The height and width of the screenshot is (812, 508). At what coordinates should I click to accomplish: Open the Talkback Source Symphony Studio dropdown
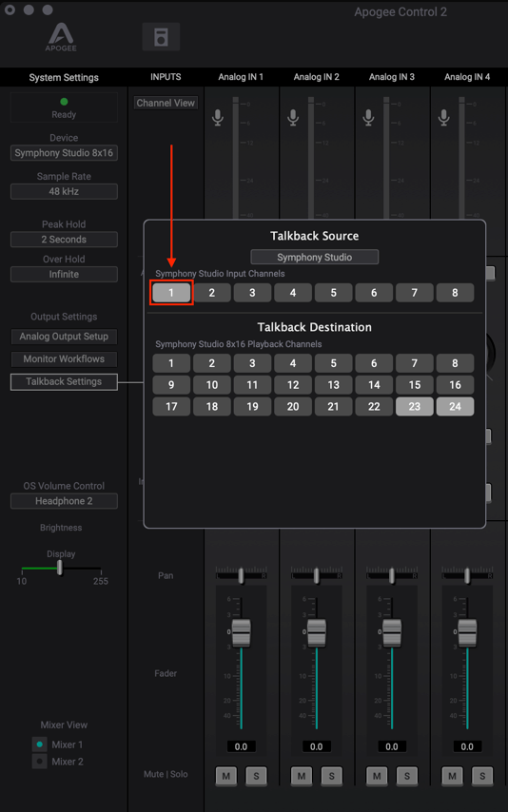(315, 258)
